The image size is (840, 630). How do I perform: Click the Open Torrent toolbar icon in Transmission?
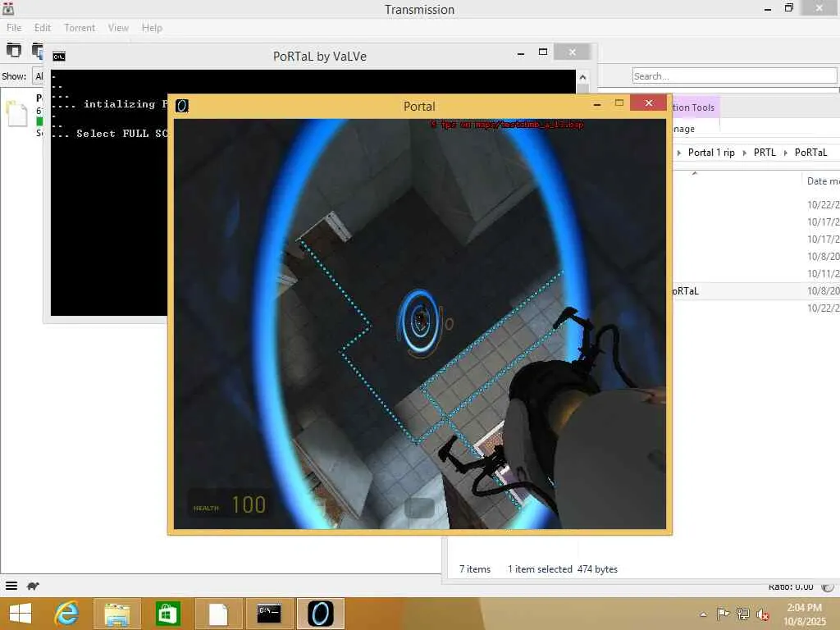pyautogui.click(x=13, y=50)
